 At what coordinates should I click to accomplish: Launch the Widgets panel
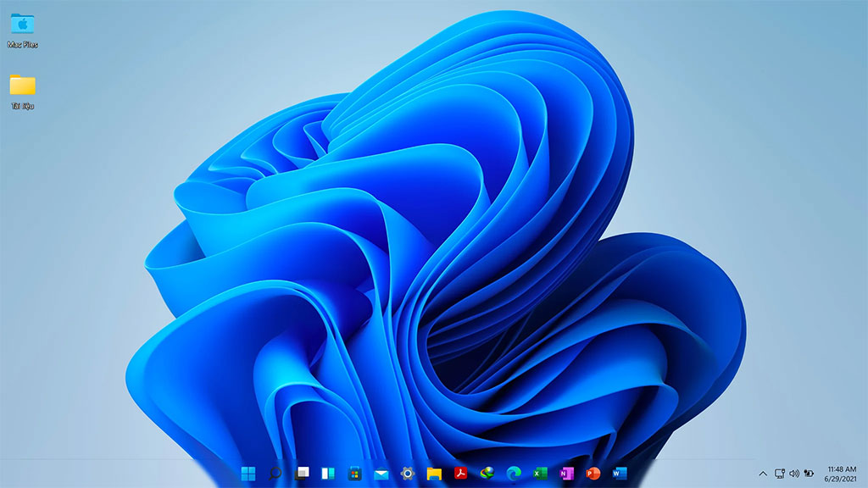tap(326, 473)
